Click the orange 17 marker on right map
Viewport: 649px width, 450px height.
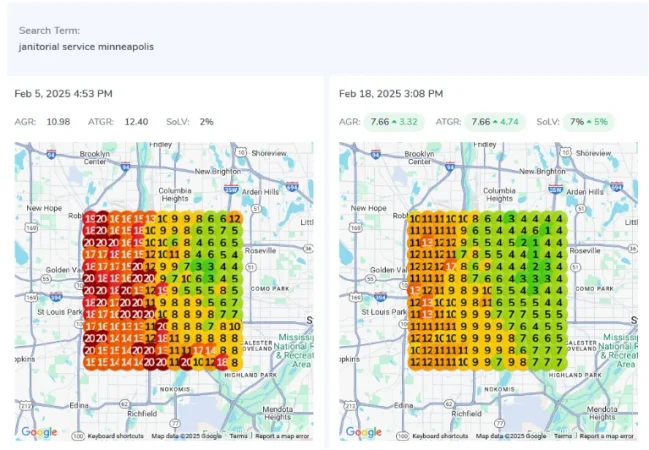[x=450, y=266]
